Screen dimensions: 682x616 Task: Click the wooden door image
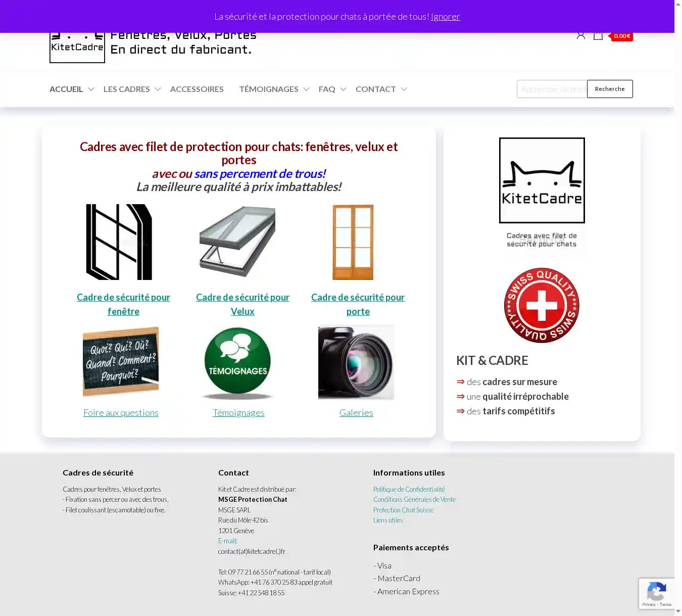(x=353, y=242)
